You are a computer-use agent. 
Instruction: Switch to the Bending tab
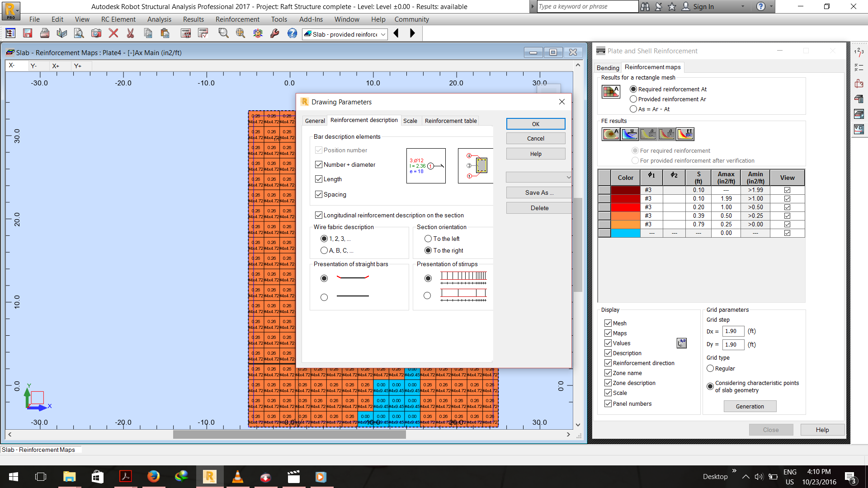pos(608,67)
